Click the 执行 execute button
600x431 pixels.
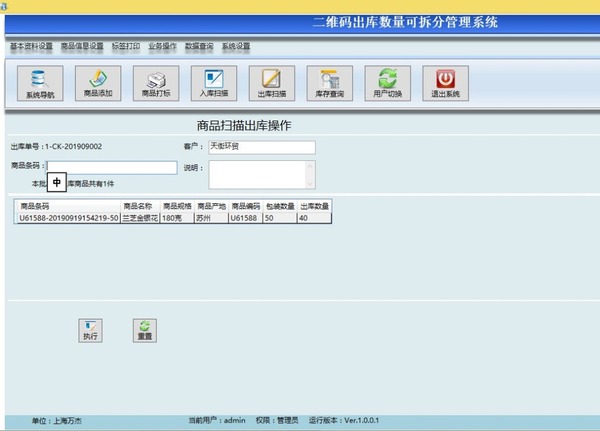pyautogui.click(x=92, y=330)
